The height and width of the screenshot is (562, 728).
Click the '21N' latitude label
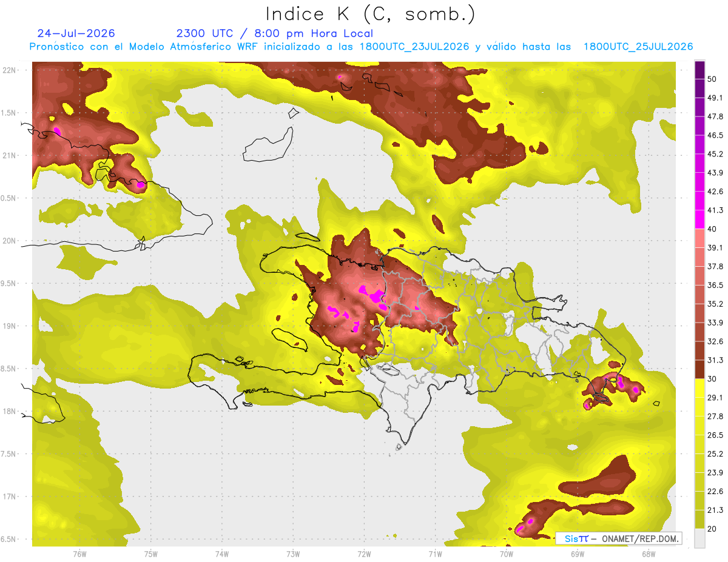(9, 155)
